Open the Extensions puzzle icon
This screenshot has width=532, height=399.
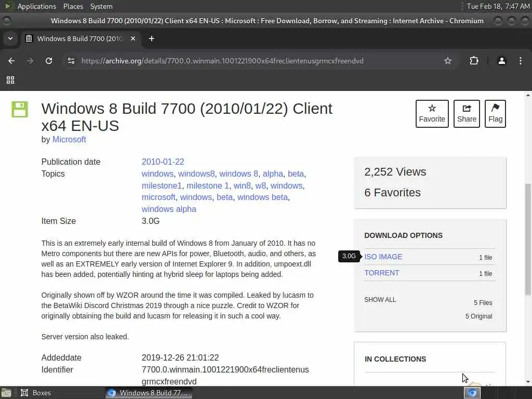click(474, 61)
